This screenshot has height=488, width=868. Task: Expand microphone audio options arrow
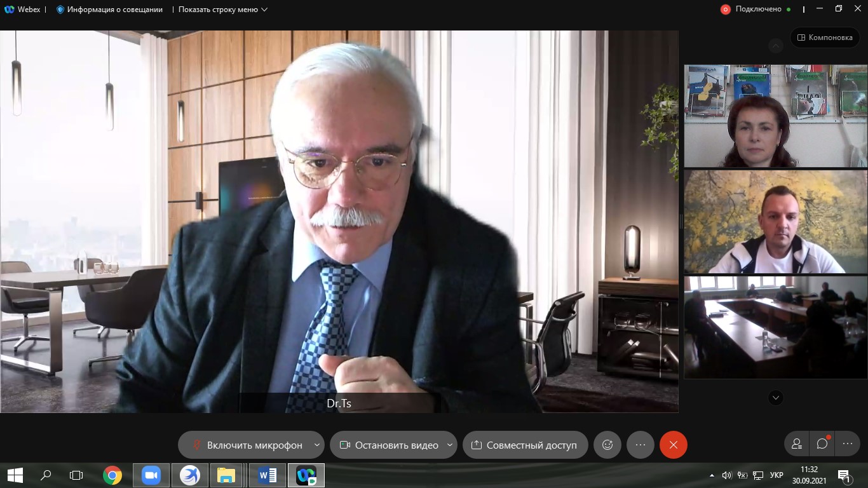pos(316,445)
